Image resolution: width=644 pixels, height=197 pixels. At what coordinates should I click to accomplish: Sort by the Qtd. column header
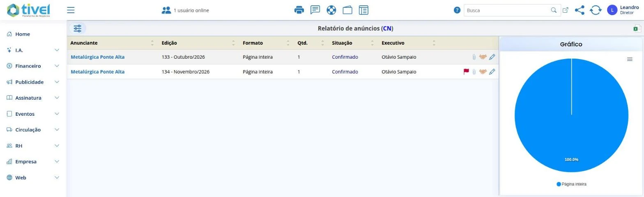point(311,43)
